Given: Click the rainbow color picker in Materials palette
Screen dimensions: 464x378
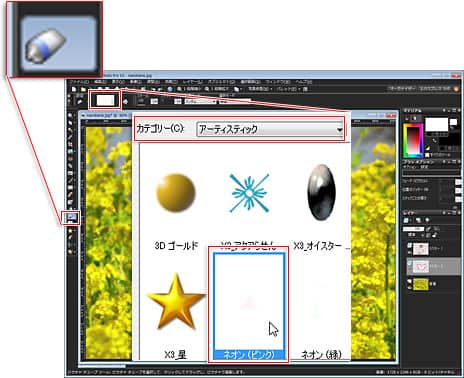Looking at the screenshot, I should 413,141.
